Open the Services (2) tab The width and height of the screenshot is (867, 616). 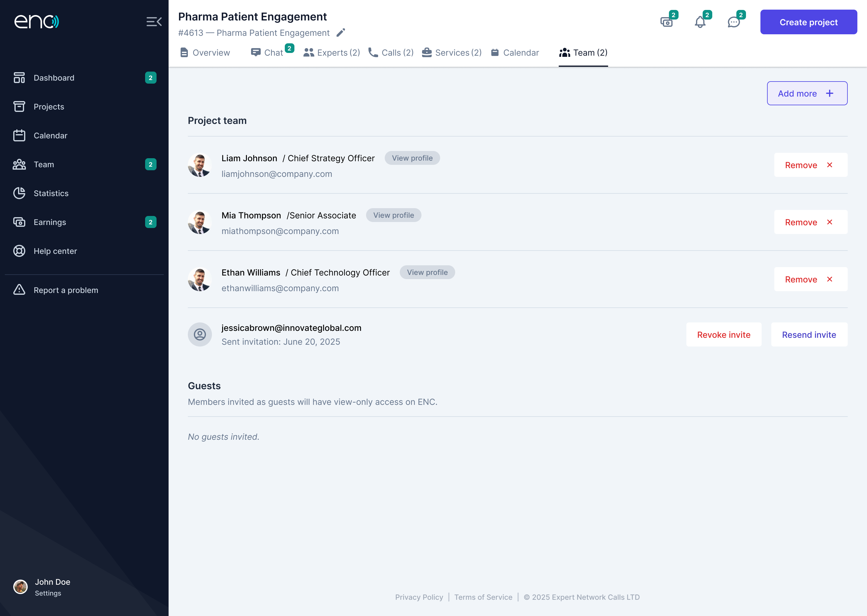coord(452,53)
